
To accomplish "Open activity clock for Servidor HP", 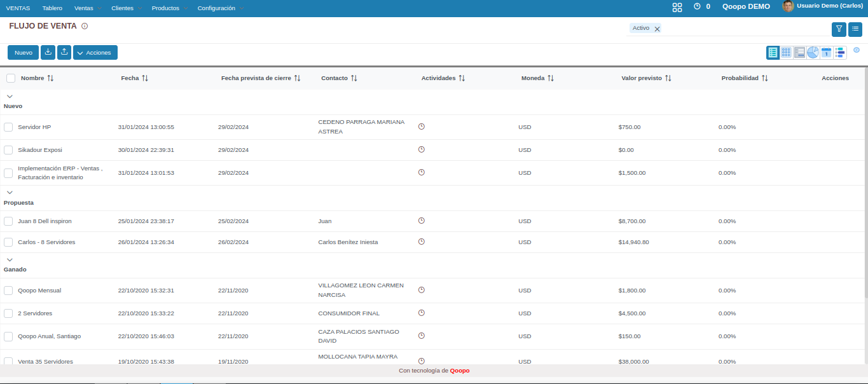I will coord(422,127).
